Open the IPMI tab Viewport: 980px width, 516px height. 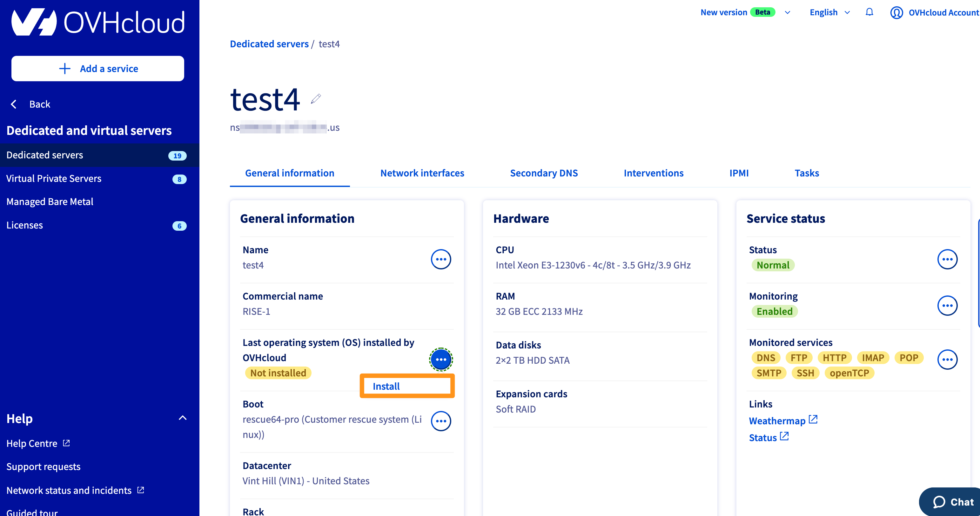tap(739, 173)
